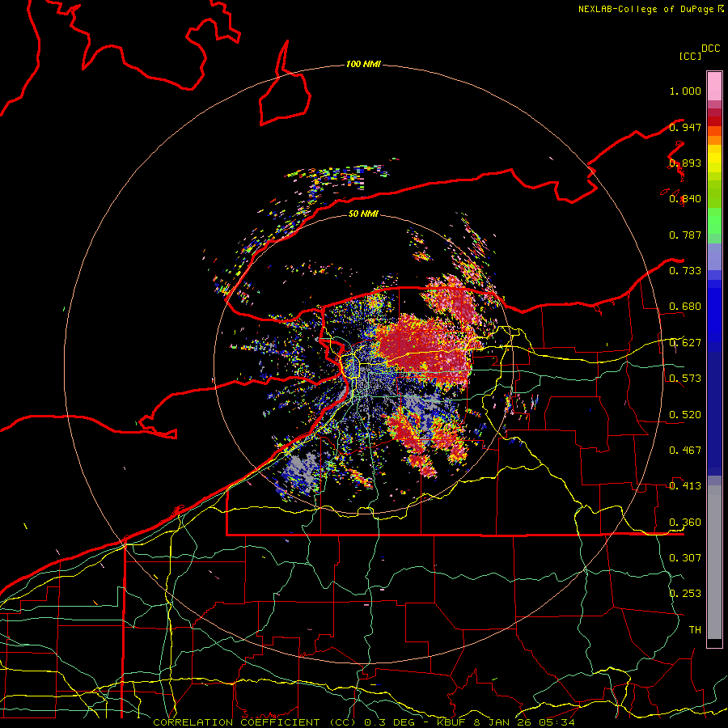The width and height of the screenshot is (728, 728).
Task: Click the gray lower section of color bar
Action: point(714,562)
